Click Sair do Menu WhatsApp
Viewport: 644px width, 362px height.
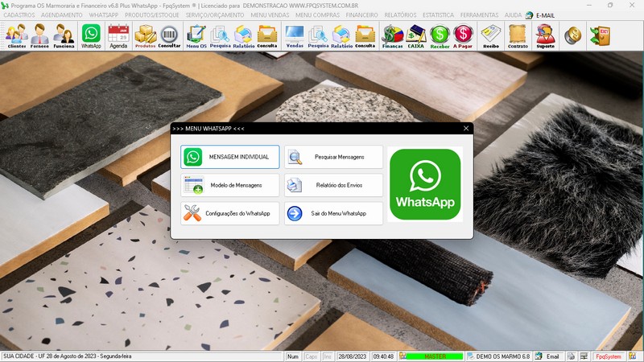(x=333, y=213)
